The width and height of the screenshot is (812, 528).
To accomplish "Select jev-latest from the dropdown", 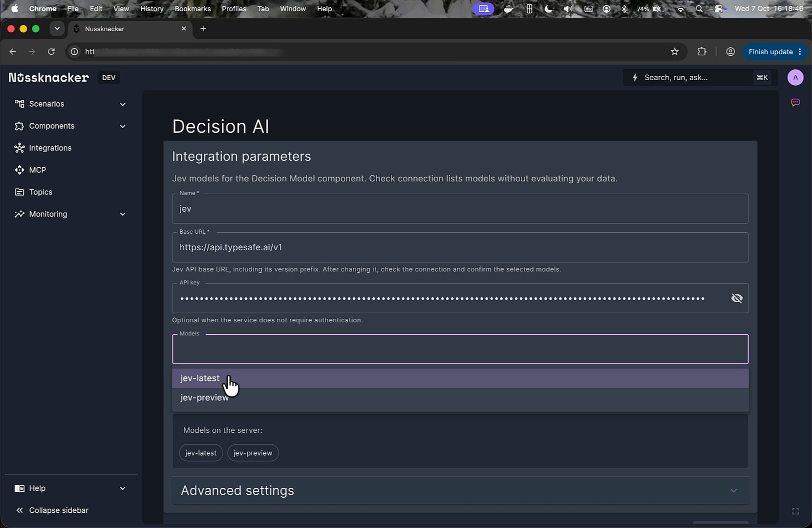I will pyautogui.click(x=460, y=378).
